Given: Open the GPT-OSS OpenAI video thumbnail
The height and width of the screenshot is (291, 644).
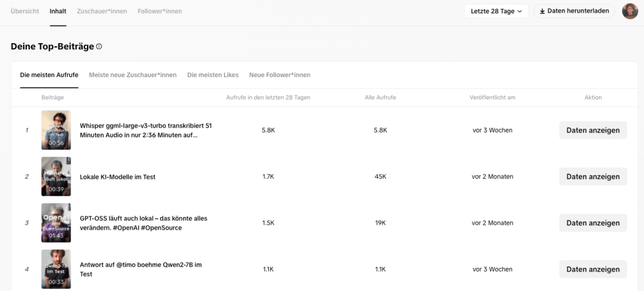Looking at the screenshot, I should [56, 223].
